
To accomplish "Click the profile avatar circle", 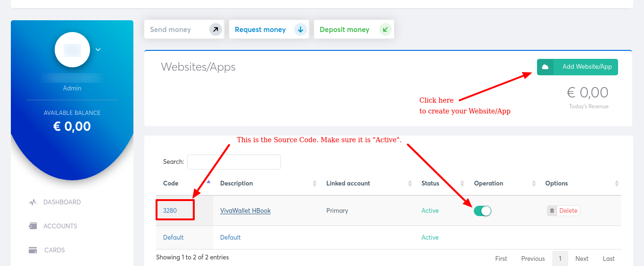I will point(72,49).
